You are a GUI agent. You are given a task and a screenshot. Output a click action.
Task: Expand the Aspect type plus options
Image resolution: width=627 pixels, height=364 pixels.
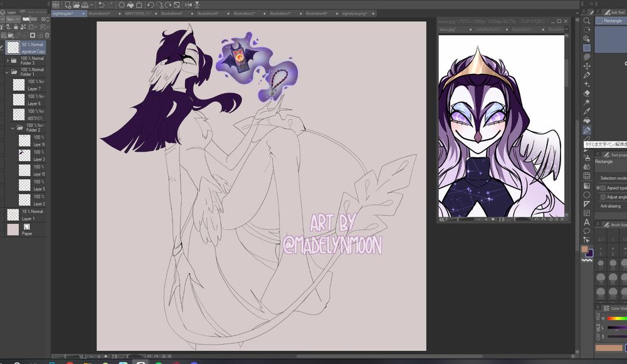point(598,188)
